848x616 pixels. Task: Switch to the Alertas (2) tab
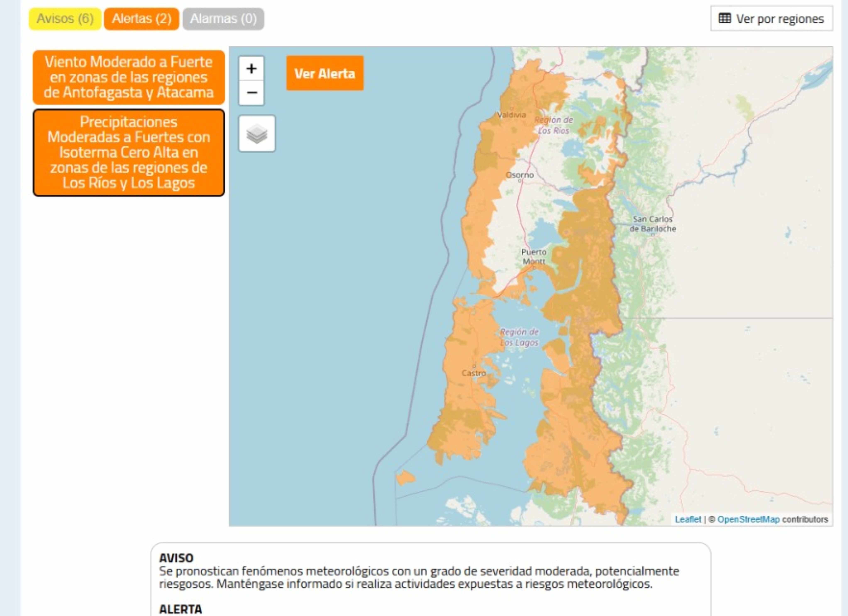coord(141,19)
